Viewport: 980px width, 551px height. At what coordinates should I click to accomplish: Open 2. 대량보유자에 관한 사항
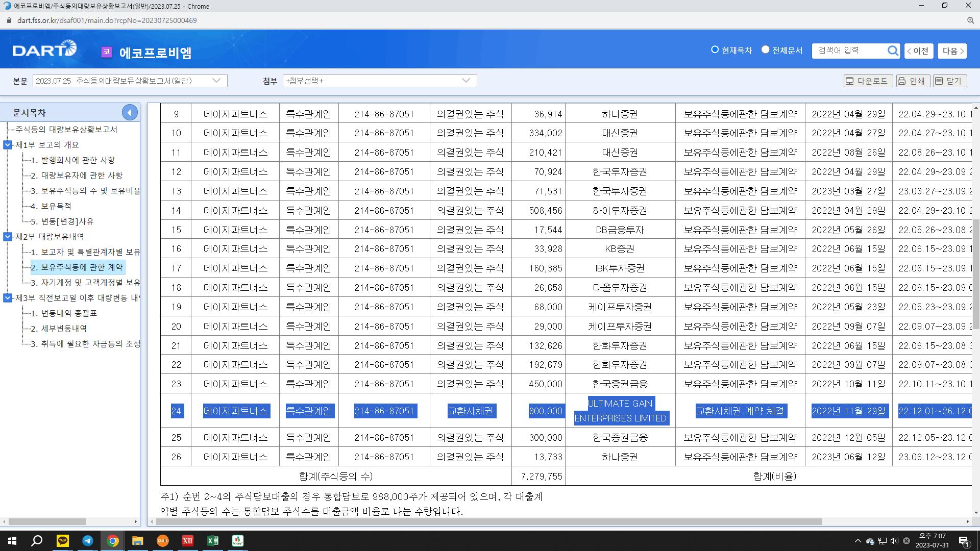click(x=77, y=176)
